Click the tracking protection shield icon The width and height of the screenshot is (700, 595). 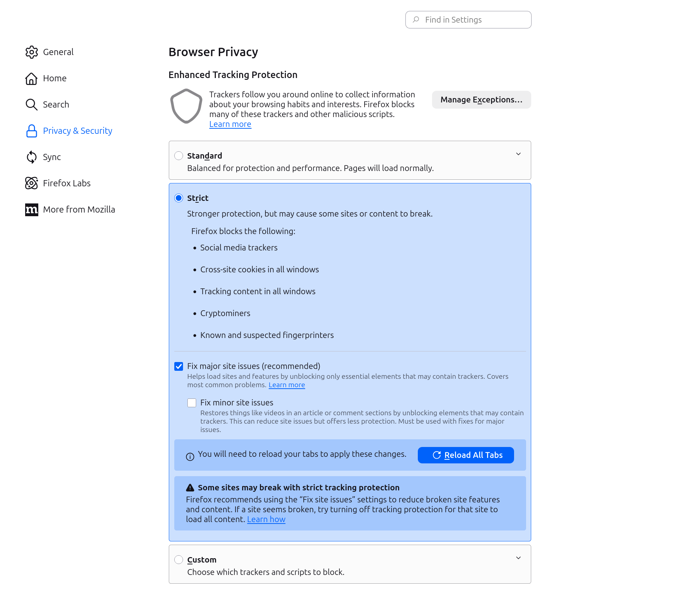click(186, 106)
